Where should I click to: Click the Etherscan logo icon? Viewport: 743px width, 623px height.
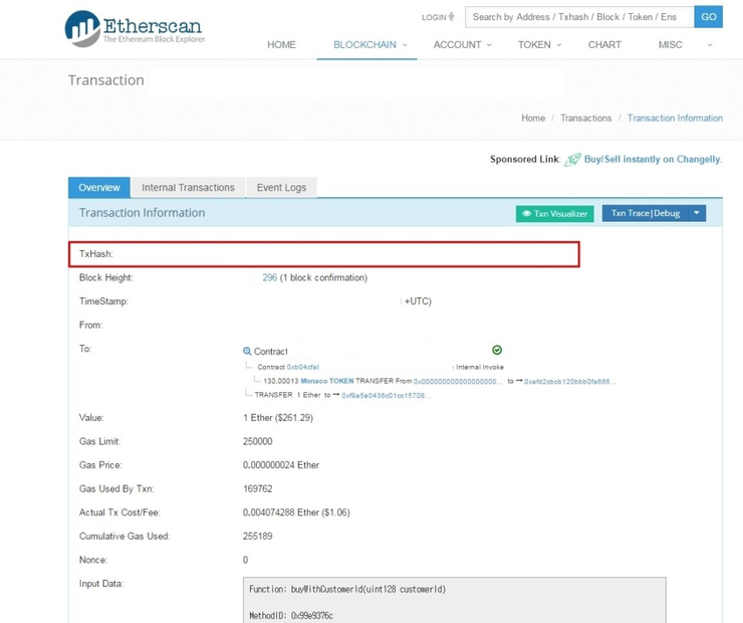pyautogui.click(x=82, y=28)
